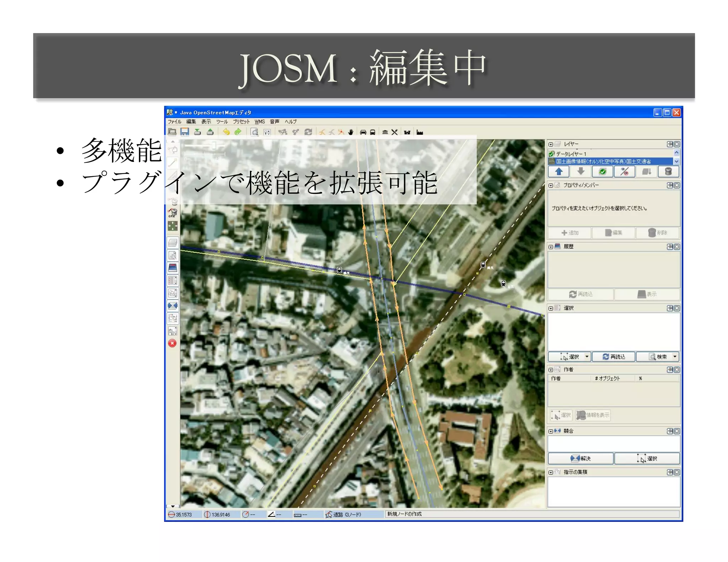Apply the museum building preset icon

point(385,132)
